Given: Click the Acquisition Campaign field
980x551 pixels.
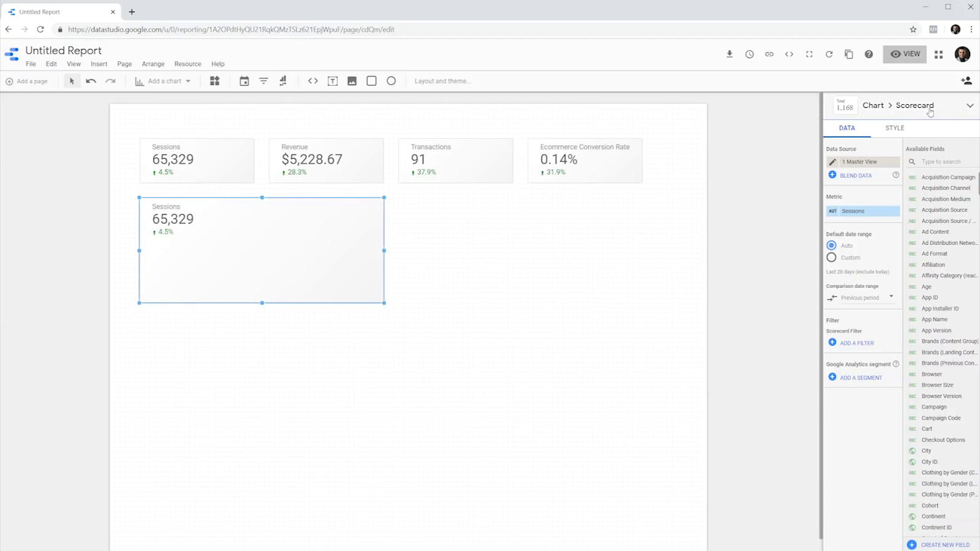Looking at the screenshot, I should (x=943, y=177).
